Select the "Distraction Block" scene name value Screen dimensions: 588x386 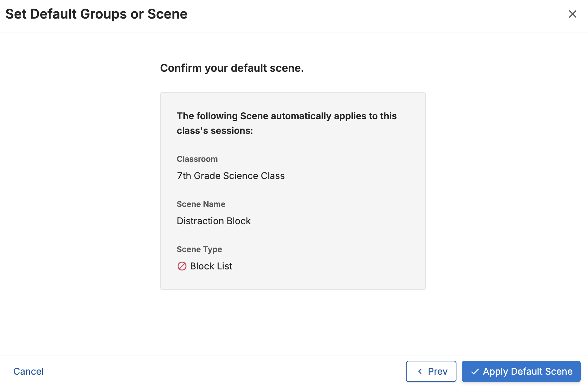pyautogui.click(x=214, y=221)
